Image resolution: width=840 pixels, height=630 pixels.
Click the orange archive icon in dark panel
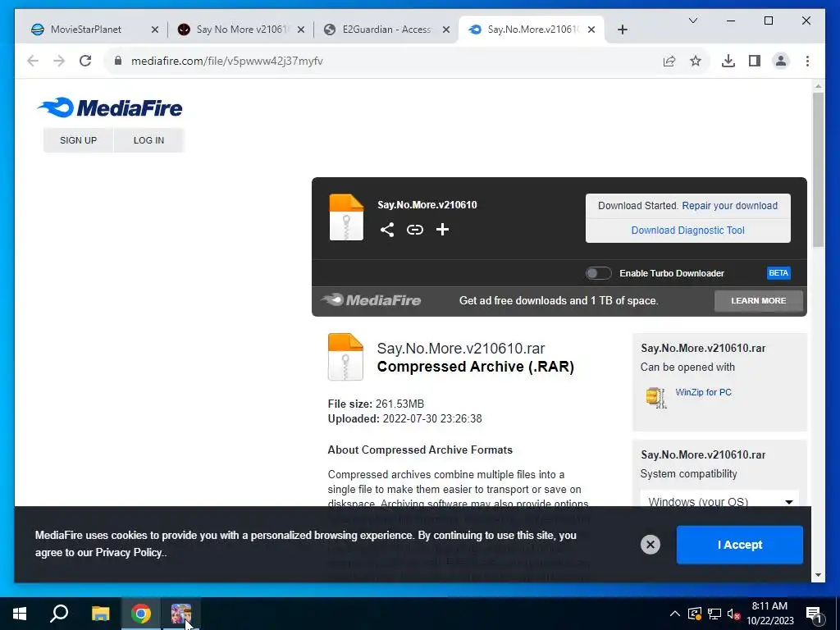coord(346,217)
